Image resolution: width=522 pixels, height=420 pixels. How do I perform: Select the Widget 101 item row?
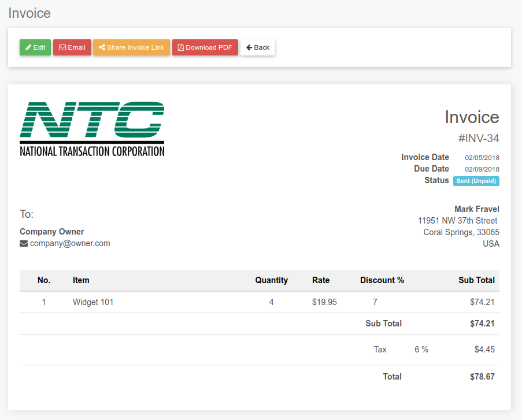point(93,302)
